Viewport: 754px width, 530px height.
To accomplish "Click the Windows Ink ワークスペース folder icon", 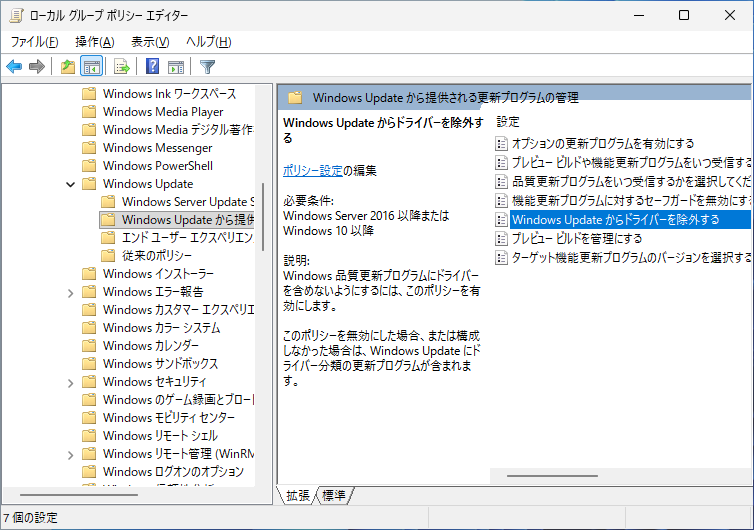I will click(89, 93).
